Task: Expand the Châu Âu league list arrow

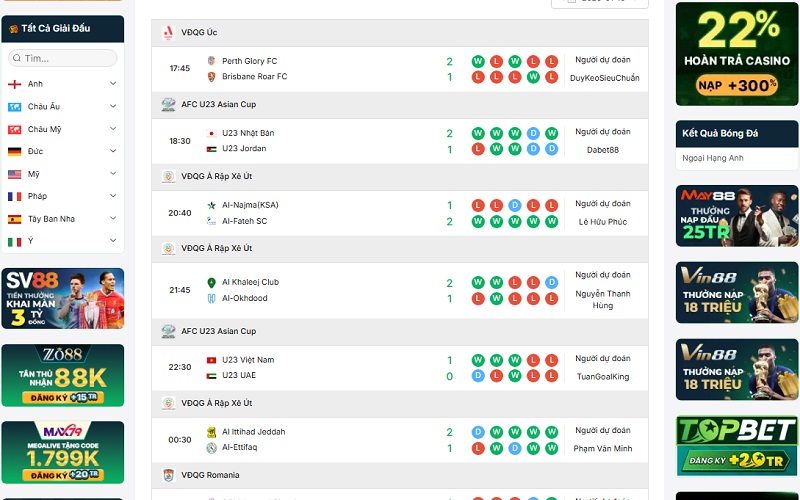Action: pyautogui.click(x=113, y=107)
